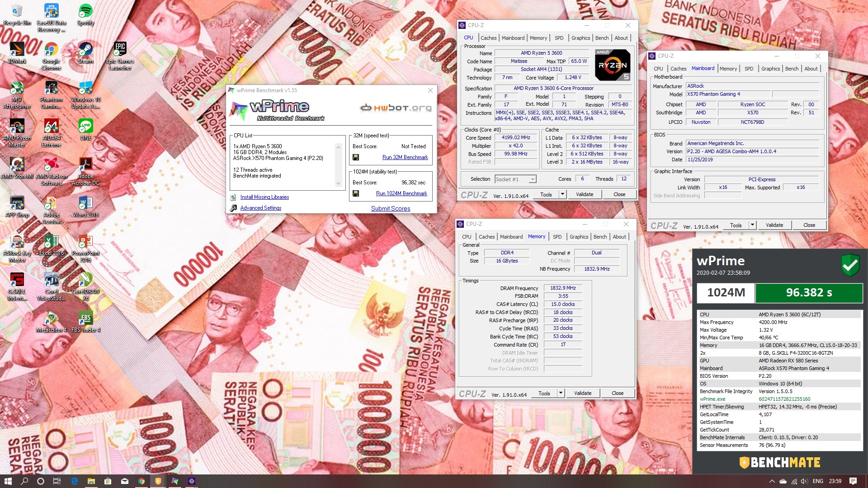Screen dimensions: 868x488
Task: Switch to Caches tab in CPU-Z CPU window
Action: point(488,38)
